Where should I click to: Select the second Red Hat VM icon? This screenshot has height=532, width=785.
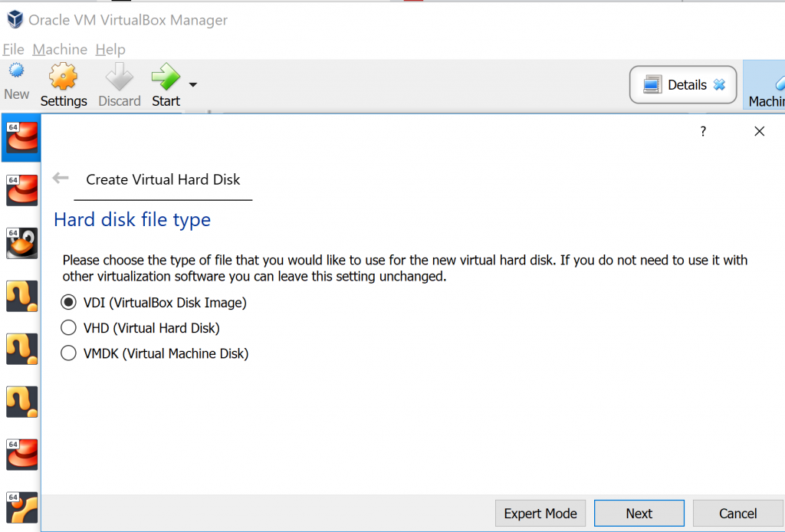[21, 190]
